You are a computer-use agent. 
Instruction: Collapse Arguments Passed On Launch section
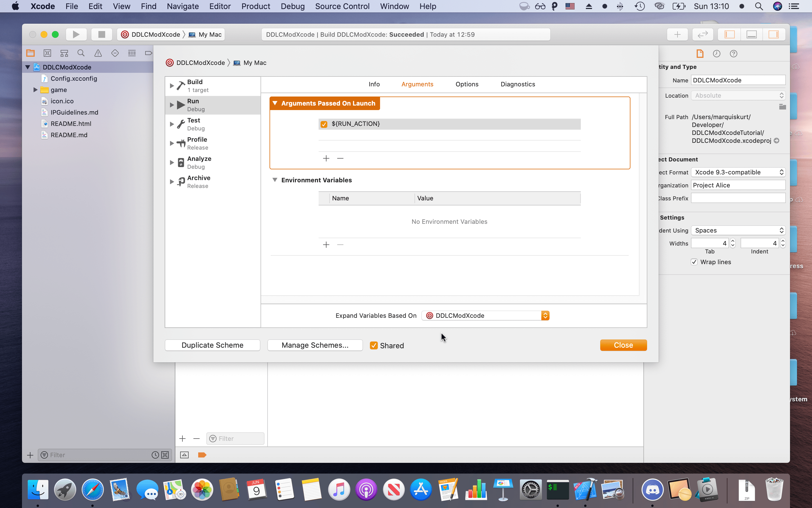(275, 103)
